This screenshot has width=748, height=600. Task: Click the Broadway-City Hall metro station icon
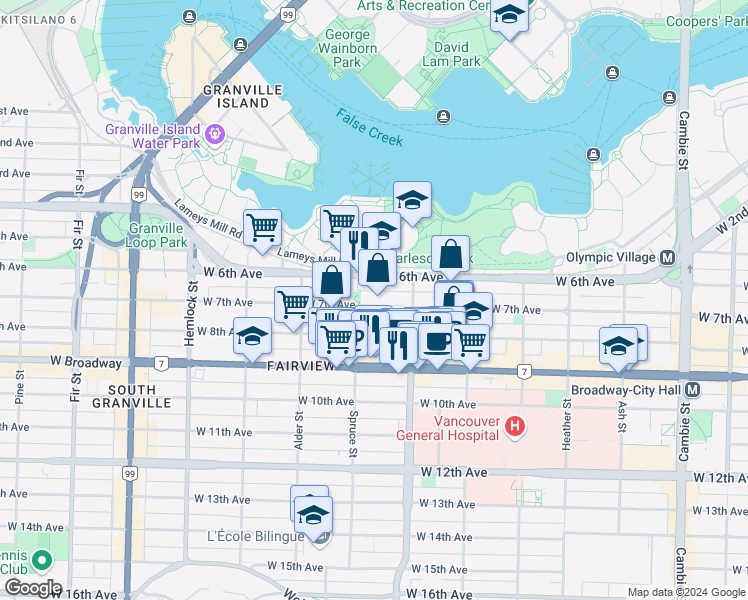[x=693, y=390]
